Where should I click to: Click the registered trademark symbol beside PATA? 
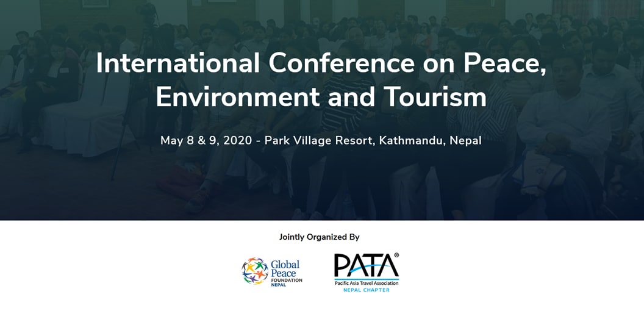click(396, 256)
